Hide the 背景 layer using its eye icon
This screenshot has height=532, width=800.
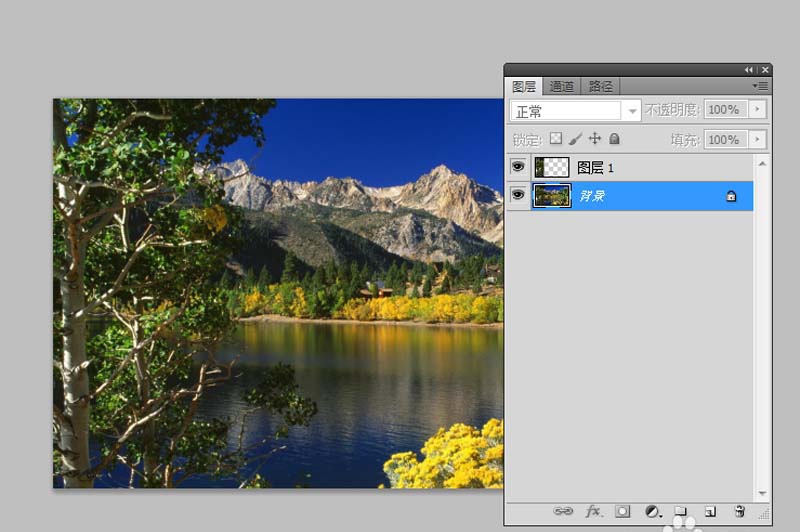[x=518, y=195]
